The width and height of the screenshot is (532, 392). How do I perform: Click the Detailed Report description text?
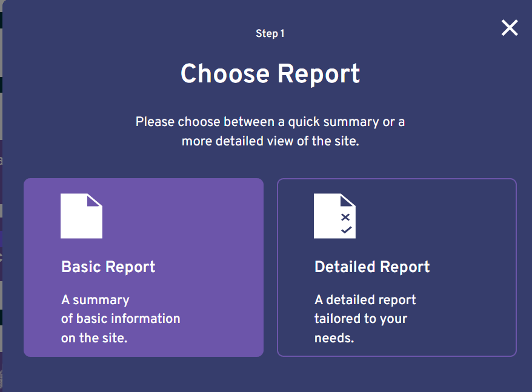pyautogui.click(x=365, y=318)
